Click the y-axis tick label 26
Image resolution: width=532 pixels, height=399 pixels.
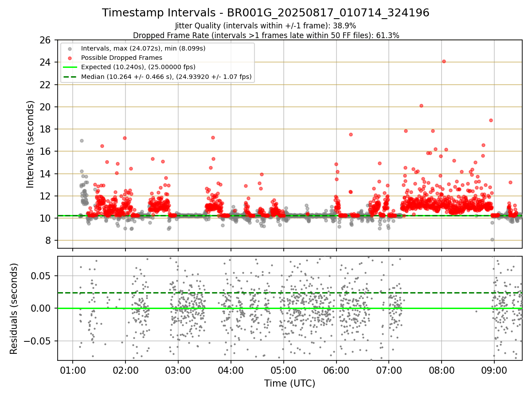46,40
